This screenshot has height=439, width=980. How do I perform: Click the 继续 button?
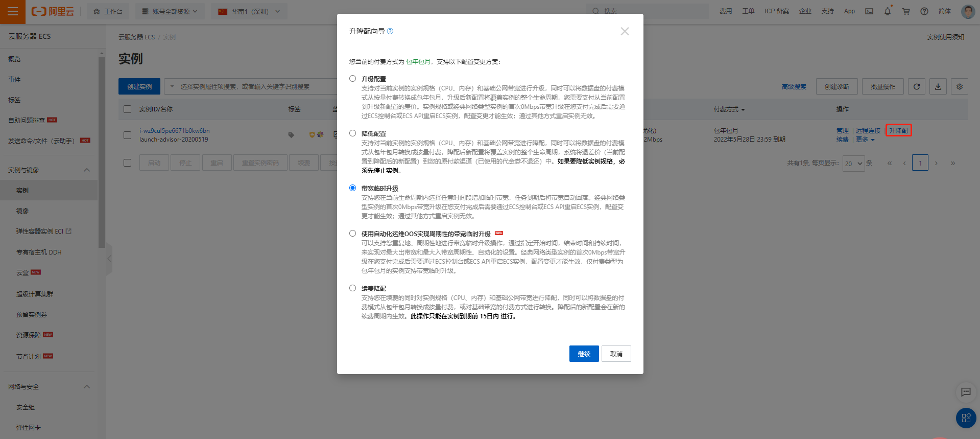[x=584, y=354]
